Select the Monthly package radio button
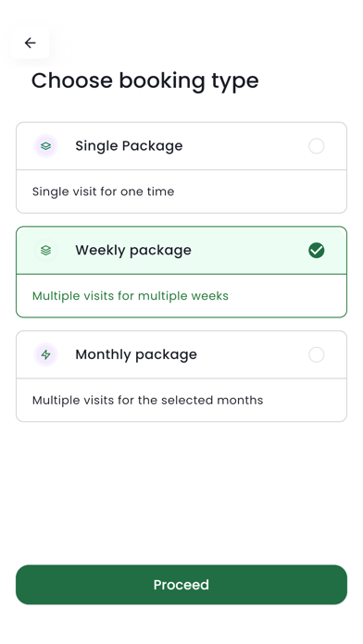The height and width of the screenshot is (644, 363). pyautogui.click(x=316, y=354)
